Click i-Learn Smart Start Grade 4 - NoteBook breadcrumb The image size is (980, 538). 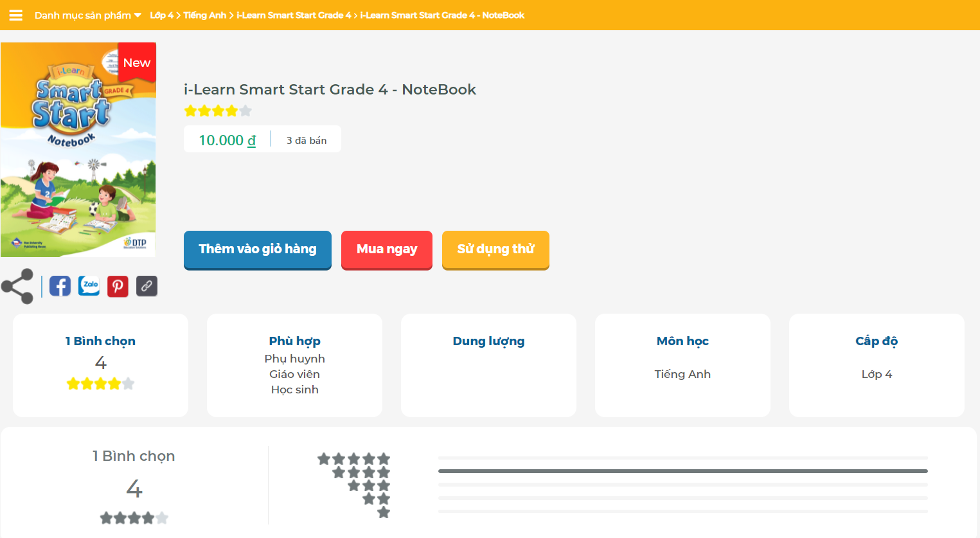pyautogui.click(x=442, y=15)
